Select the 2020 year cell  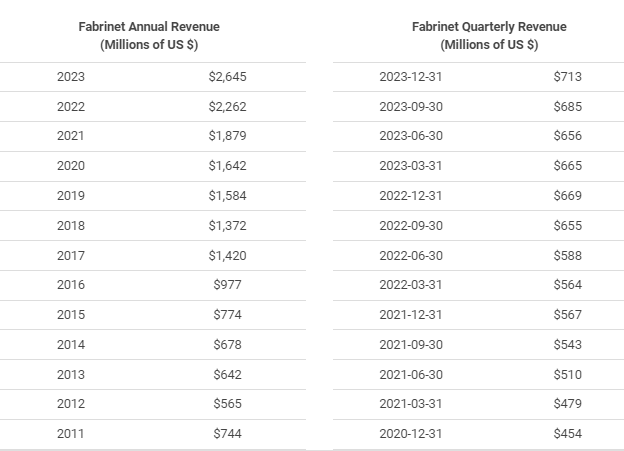[71, 166]
